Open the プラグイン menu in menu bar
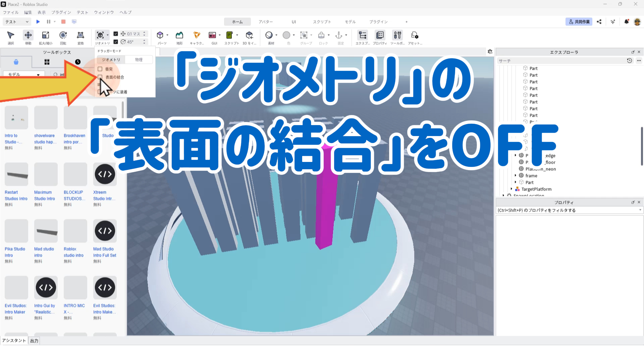 coord(61,12)
